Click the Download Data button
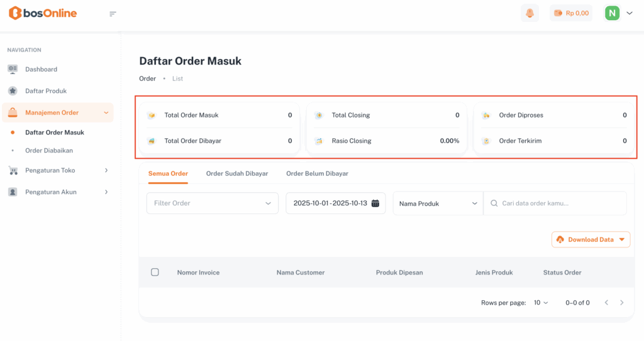Screen dimensions: 644x341 tap(591, 240)
